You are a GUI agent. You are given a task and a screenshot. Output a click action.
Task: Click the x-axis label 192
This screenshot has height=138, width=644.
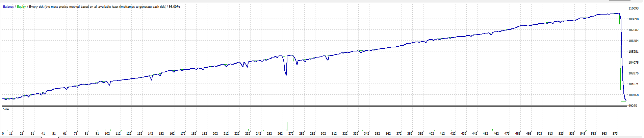[x=205, y=134]
